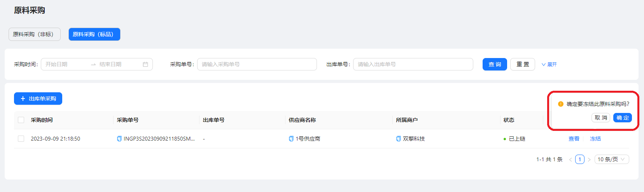
Task: Click the calendar icon in date range field
Action: (x=145, y=64)
